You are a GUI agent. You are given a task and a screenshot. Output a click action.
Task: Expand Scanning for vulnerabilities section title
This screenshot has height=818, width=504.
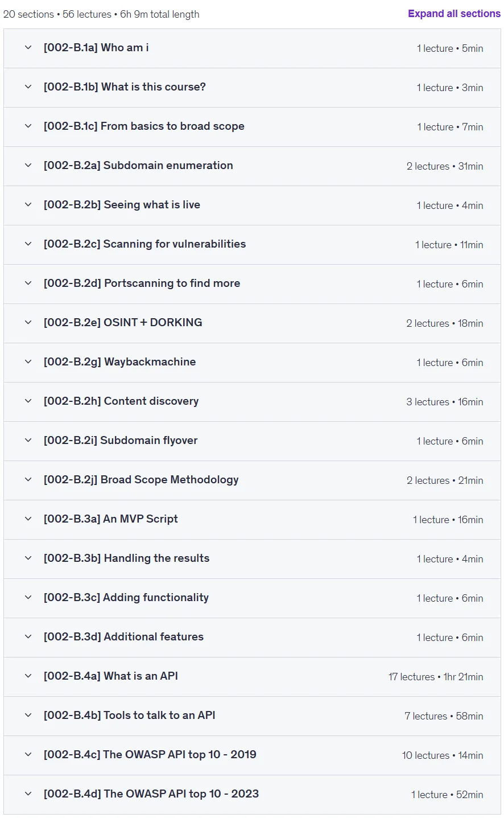click(144, 244)
